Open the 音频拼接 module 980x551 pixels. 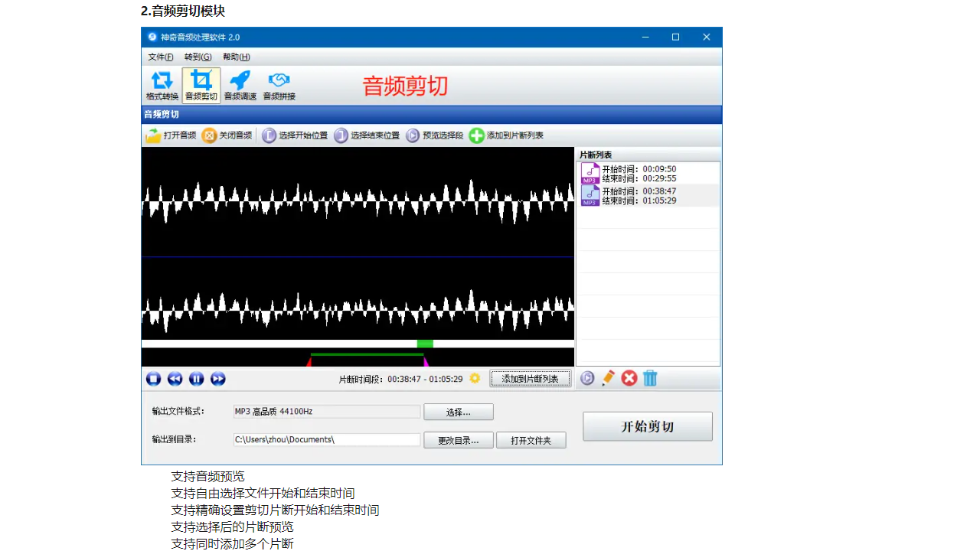coord(279,84)
